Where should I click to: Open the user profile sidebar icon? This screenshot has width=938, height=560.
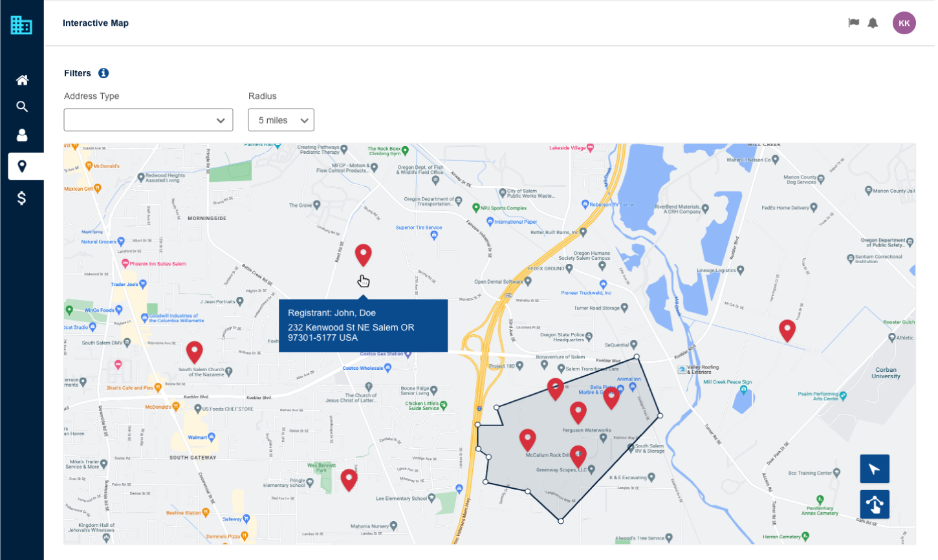[22, 135]
